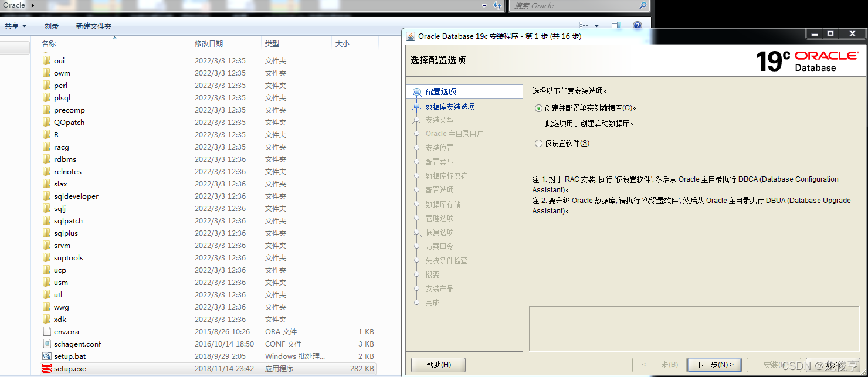868x377 pixels.
Task: Click the env.ora file icon
Action: tap(47, 332)
